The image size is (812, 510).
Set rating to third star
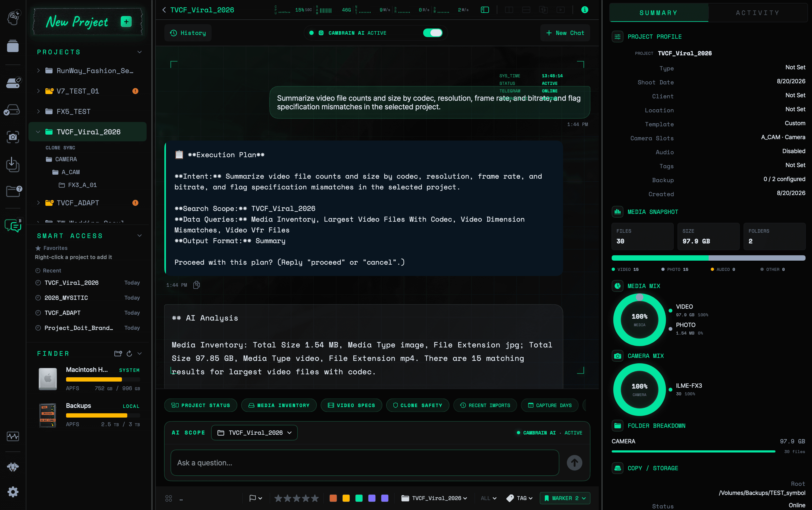[296, 498]
